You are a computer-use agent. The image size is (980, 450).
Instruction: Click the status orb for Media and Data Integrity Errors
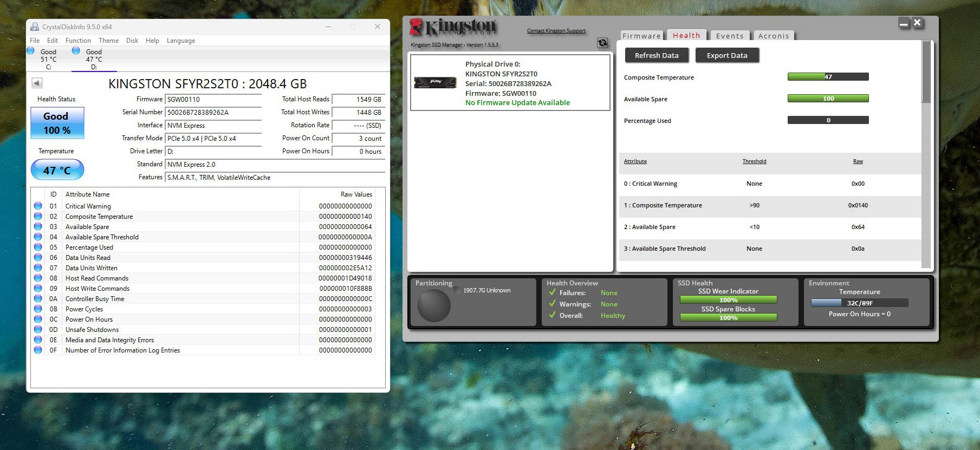coord(38,340)
